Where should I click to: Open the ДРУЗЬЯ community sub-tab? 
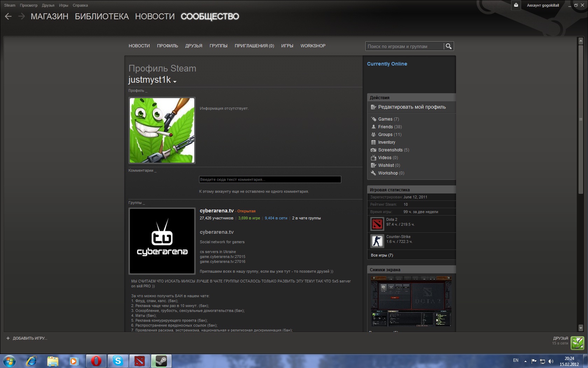coord(194,46)
